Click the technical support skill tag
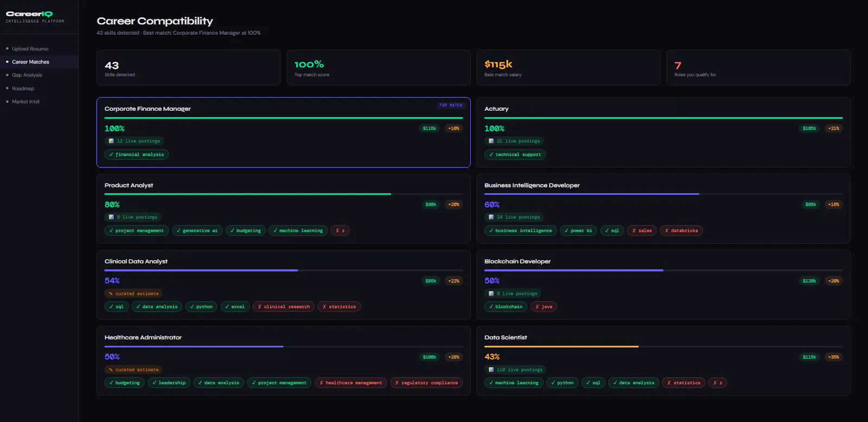Image resolution: width=868 pixels, height=422 pixels. click(515, 155)
